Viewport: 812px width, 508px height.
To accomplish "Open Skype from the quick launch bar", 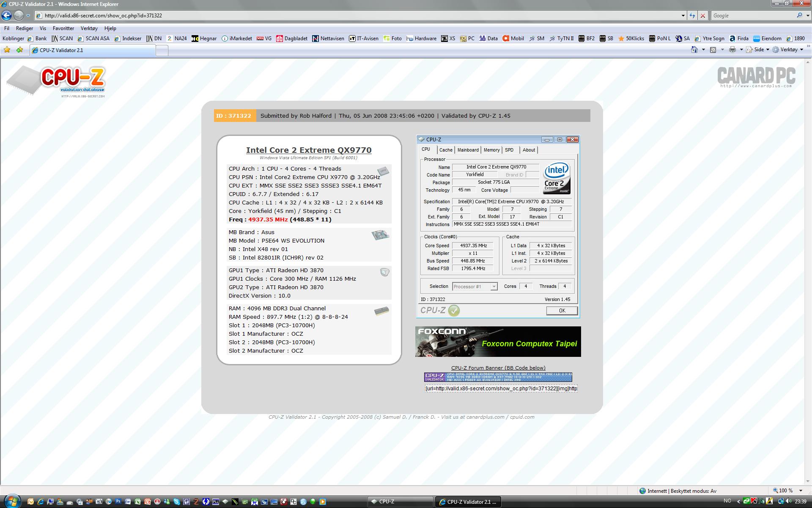I will 177,502.
